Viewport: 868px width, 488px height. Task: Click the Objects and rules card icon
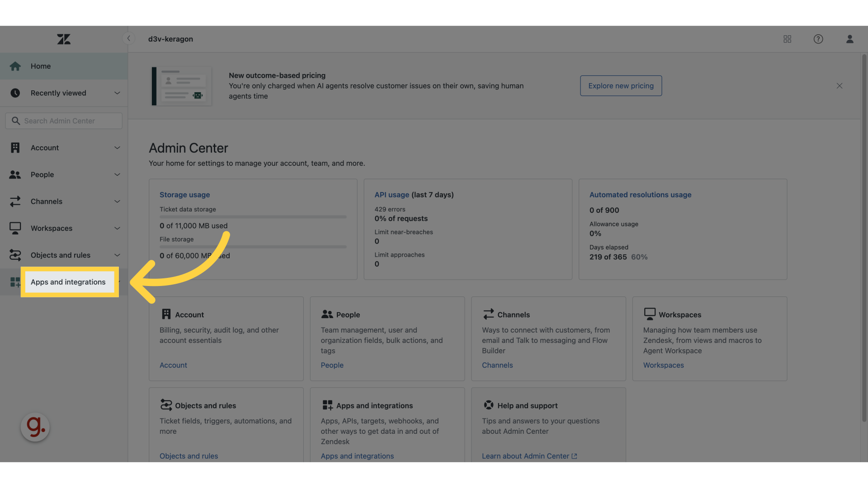[166, 405]
